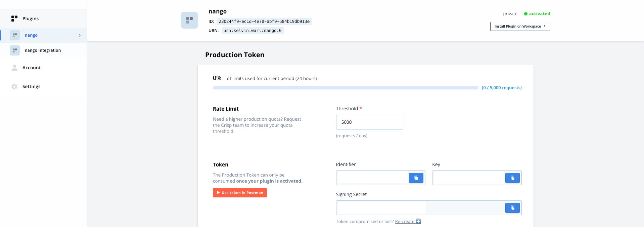The width and height of the screenshot is (644, 227).
Task: Copy the Identifier token value
Action: pyautogui.click(x=416, y=178)
